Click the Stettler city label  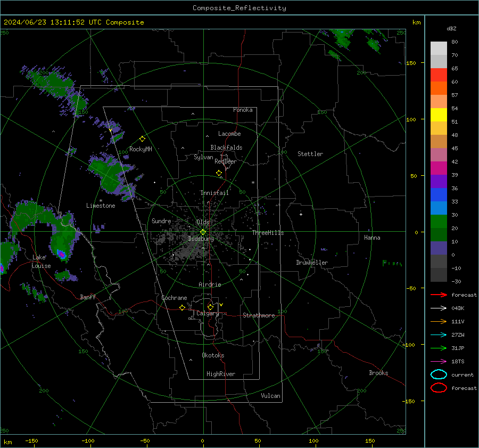(x=310, y=154)
